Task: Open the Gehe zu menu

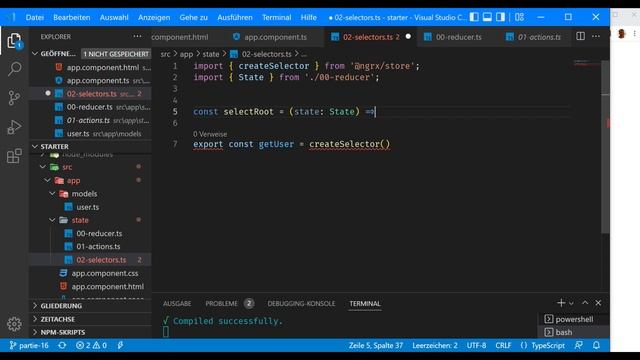Action: click(193, 17)
